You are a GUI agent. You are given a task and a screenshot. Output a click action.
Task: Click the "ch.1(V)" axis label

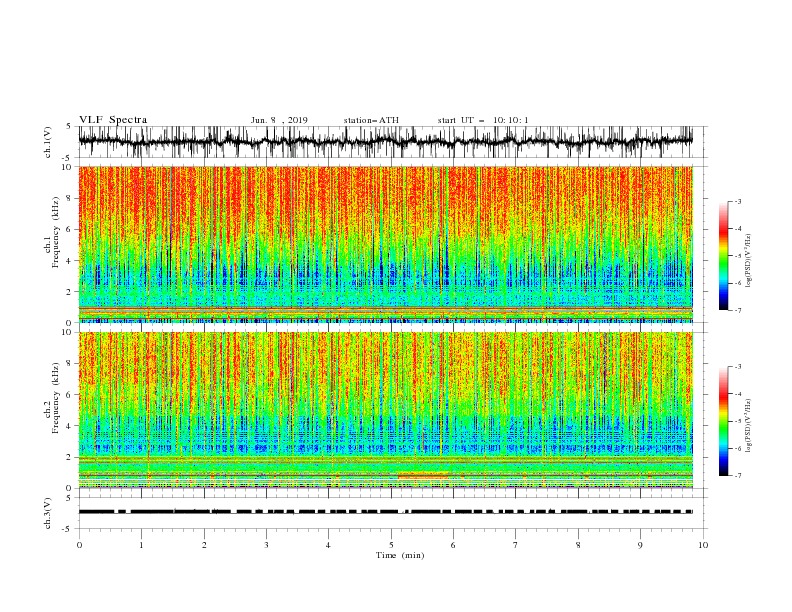(48, 142)
